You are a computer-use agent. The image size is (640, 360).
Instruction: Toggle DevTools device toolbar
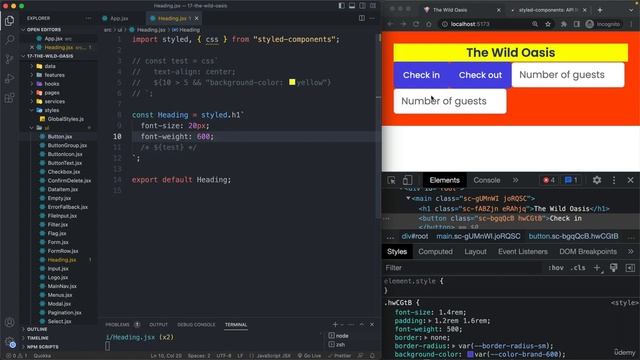coord(407,180)
